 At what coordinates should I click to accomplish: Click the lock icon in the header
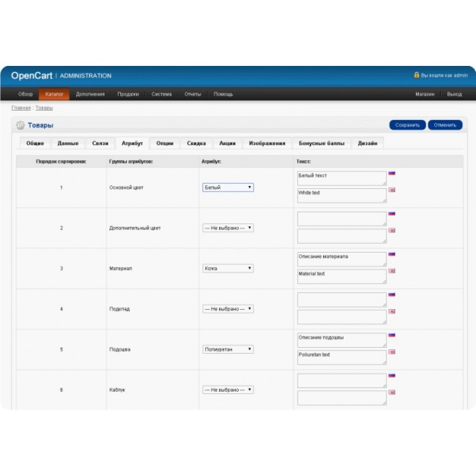pyautogui.click(x=417, y=75)
